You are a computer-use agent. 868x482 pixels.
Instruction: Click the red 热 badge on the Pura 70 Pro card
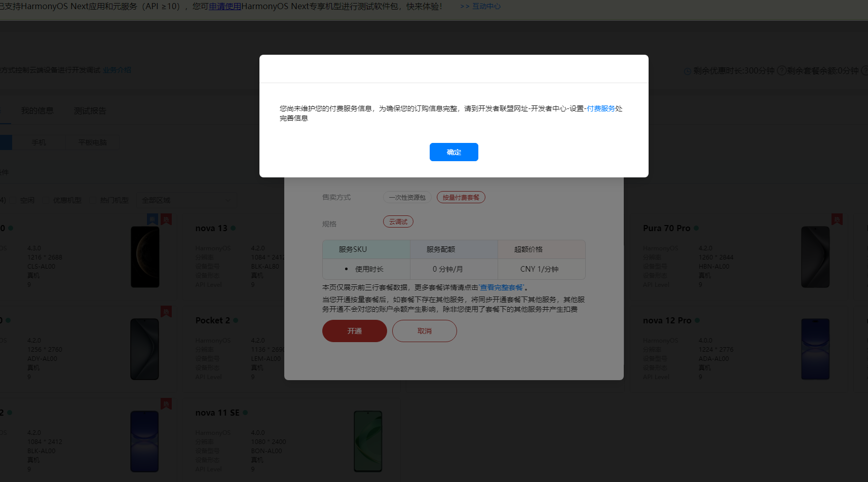(837, 219)
